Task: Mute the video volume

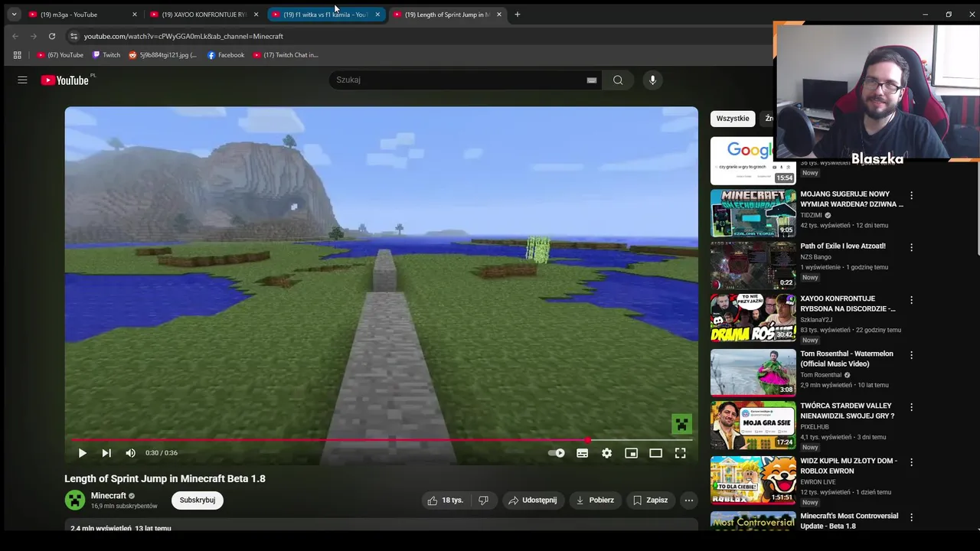Action: coord(131,453)
